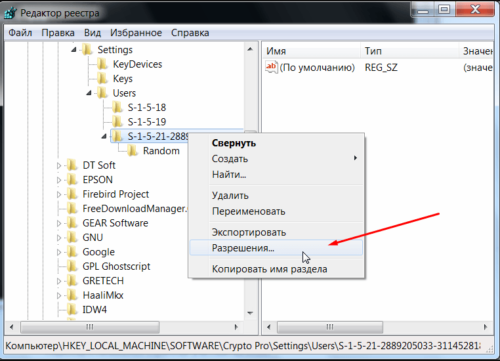Expand the HaaliMkx node
500x361 pixels.
59,295
